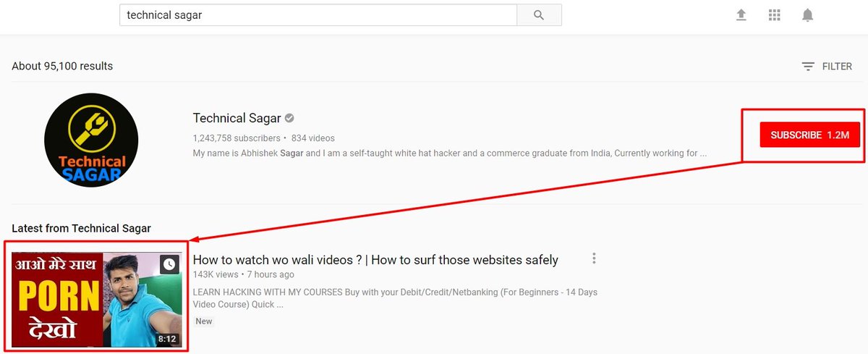Screen dimensions: 868x354
Task: Open the Technical Sagar channel name link
Action: point(237,119)
